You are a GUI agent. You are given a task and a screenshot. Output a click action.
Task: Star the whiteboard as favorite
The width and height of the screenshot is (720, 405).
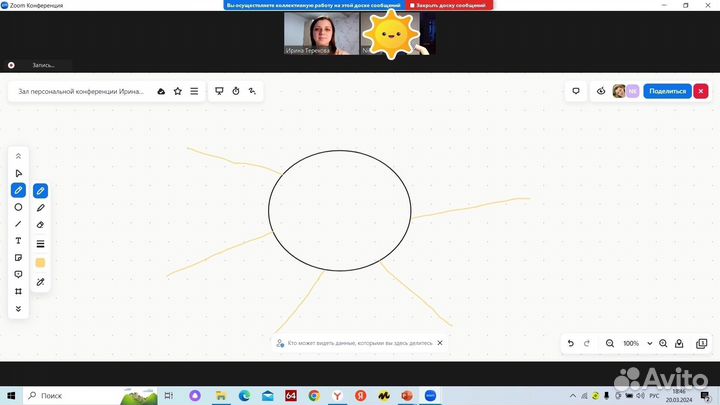178,91
